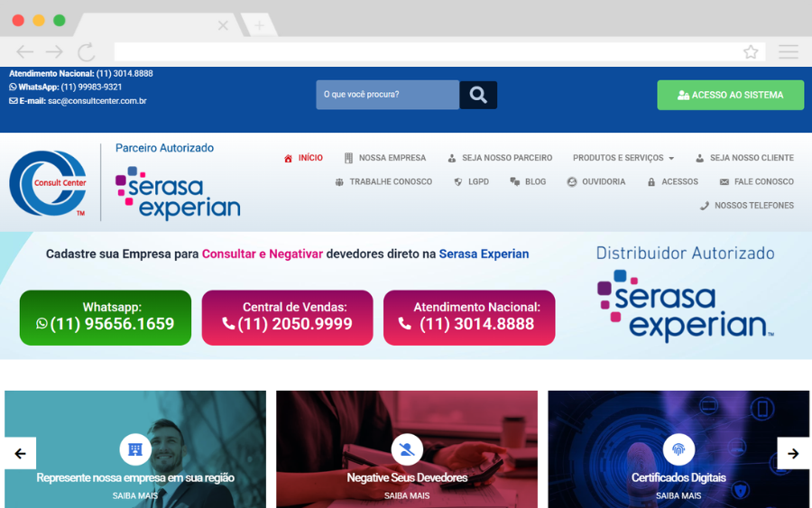The width and height of the screenshot is (812, 508).
Task: Click the building icon on first carousel card
Action: tap(135, 449)
